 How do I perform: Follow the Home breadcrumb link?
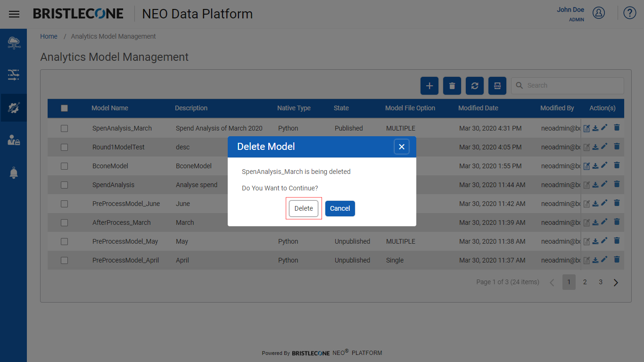pos(49,36)
